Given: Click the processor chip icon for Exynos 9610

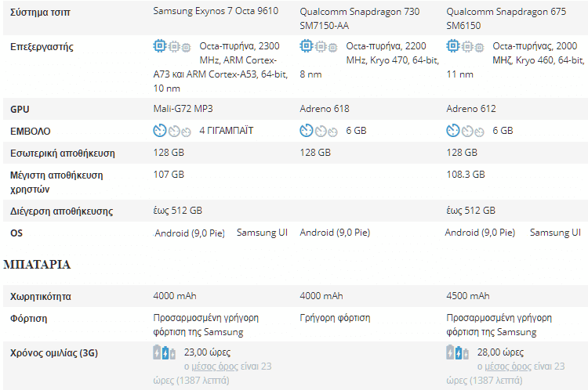Looking at the screenshot, I should point(172,46).
